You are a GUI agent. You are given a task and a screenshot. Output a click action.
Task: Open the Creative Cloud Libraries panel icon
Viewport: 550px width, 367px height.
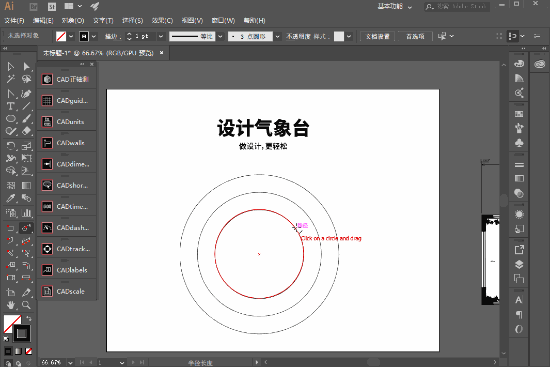[x=540, y=64]
